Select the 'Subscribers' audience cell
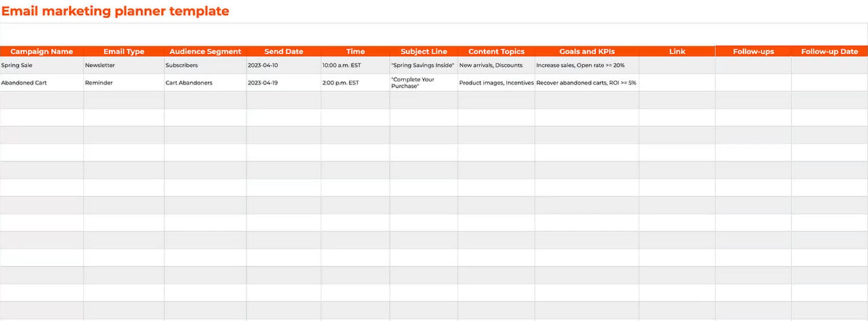The height and width of the screenshot is (321, 868). tap(205, 66)
